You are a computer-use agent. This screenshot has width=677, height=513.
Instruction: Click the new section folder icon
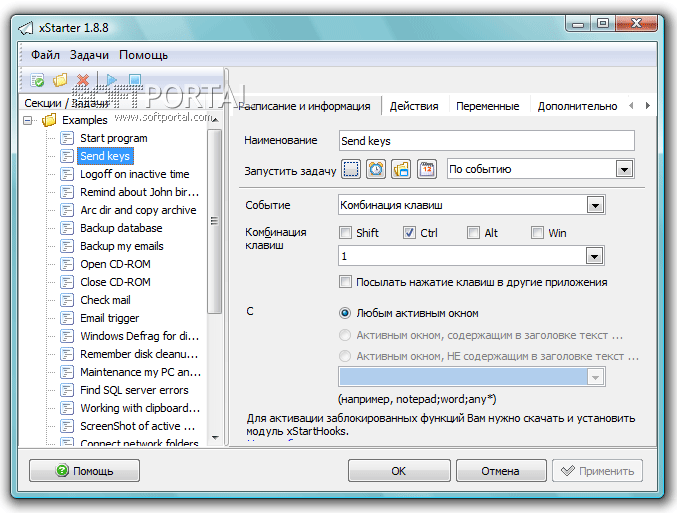pyautogui.click(x=60, y=80)
